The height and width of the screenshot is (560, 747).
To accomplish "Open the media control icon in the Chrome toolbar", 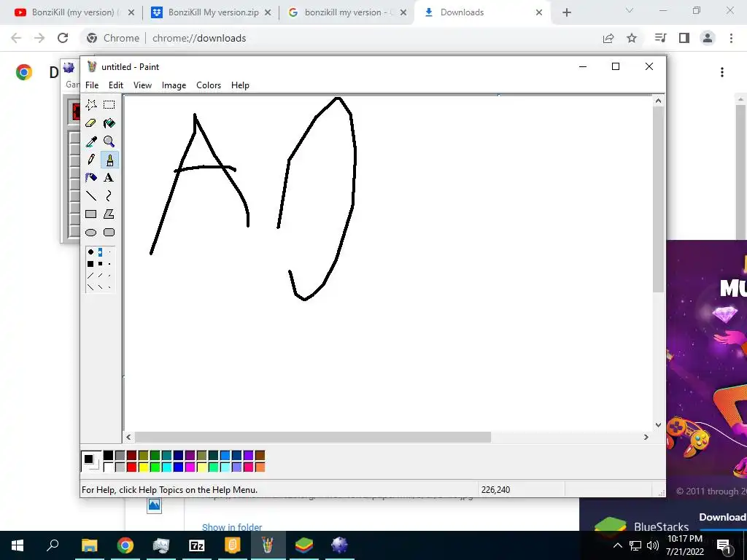I will (661, 38).
